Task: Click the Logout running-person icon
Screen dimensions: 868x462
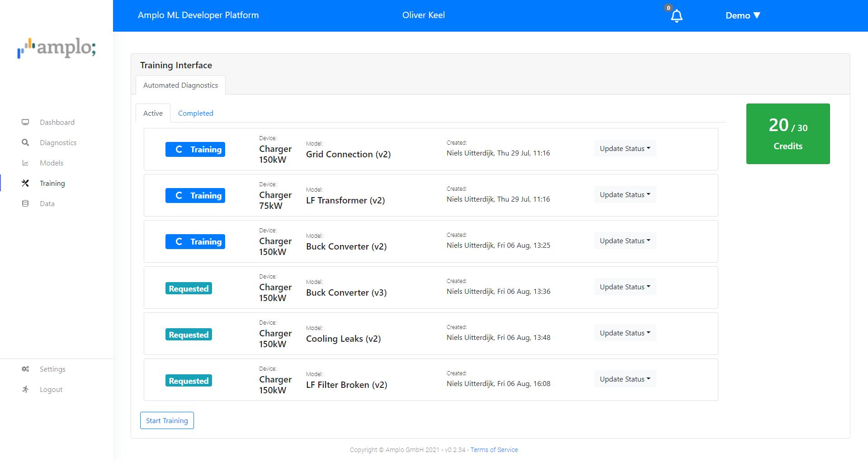Action: pos(25,389)
